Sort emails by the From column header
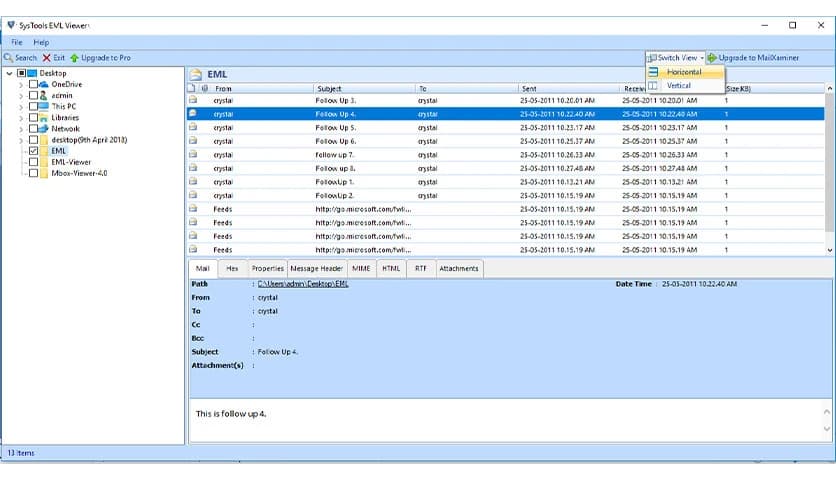 pyautogui.click(x=262, y=88)
